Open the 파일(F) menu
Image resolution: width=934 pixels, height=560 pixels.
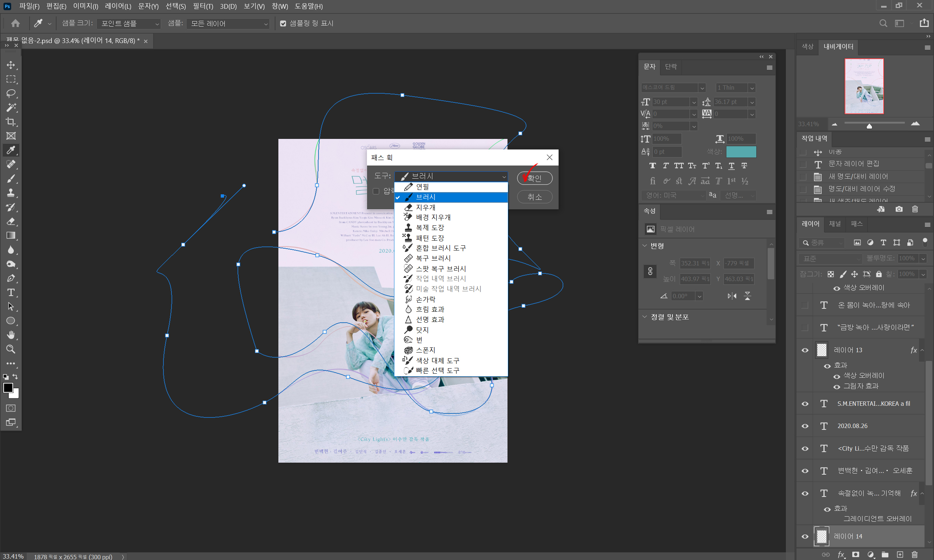tap(29, 6)
